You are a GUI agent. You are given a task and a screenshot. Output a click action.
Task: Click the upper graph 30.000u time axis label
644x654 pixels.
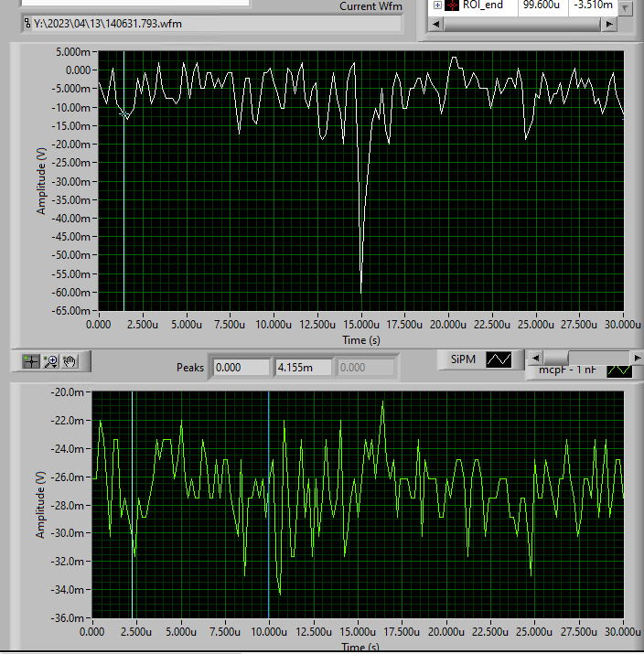coord(623,325)
